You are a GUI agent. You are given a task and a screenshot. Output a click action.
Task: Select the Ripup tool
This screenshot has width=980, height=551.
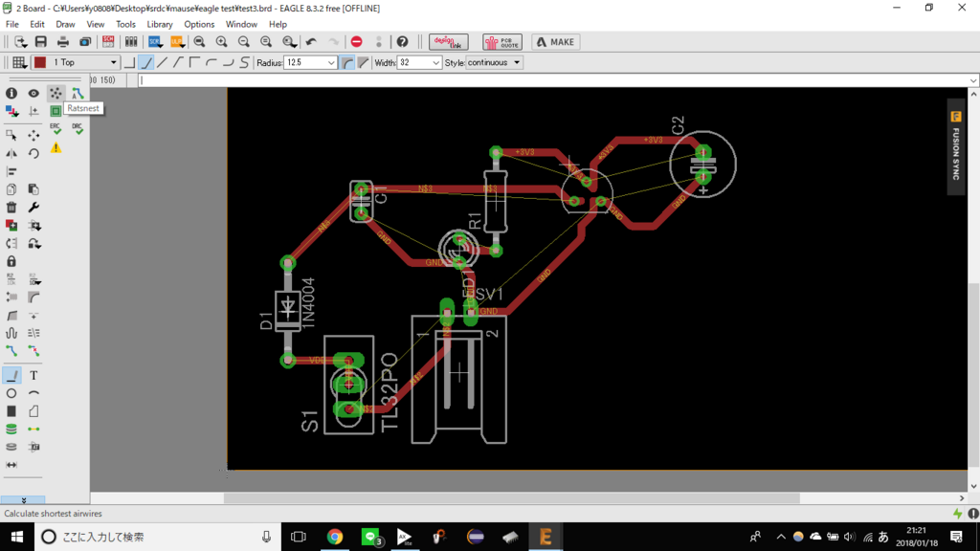[x=33, y=351]
